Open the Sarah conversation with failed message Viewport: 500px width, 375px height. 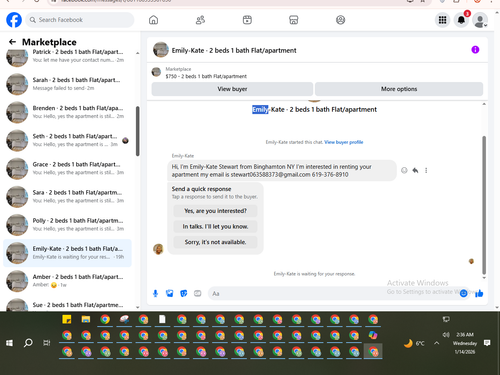click(x=68, y=84)
